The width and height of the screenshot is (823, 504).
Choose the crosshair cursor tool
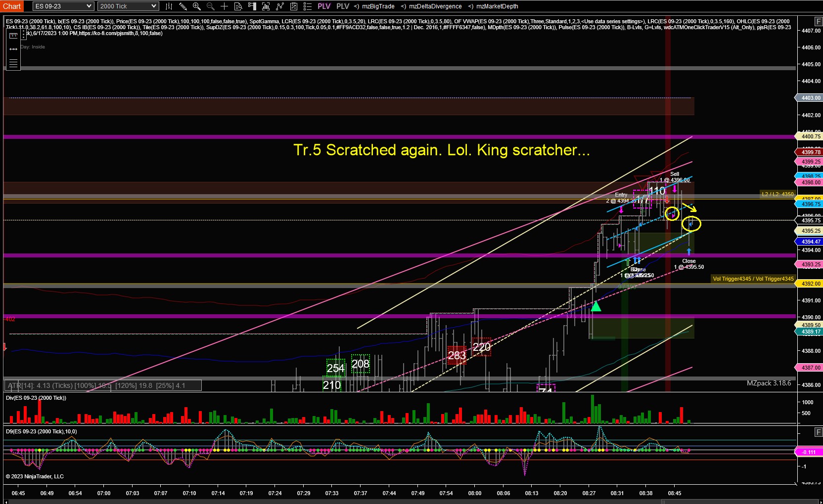pyautogui.click(x=225, y=6)
